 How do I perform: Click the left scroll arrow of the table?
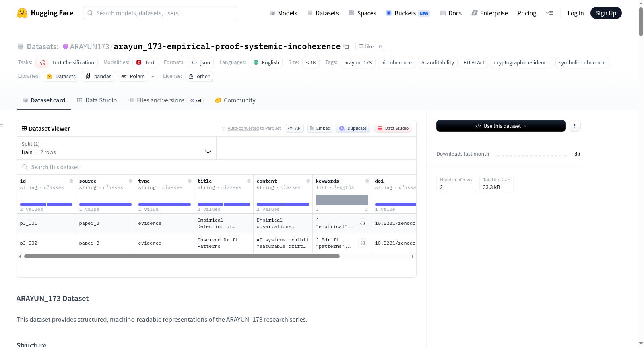pos(20,256)
